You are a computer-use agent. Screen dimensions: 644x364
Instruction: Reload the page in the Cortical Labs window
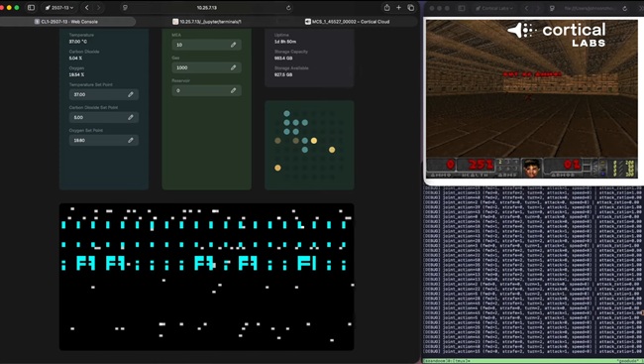click(625, 8)
